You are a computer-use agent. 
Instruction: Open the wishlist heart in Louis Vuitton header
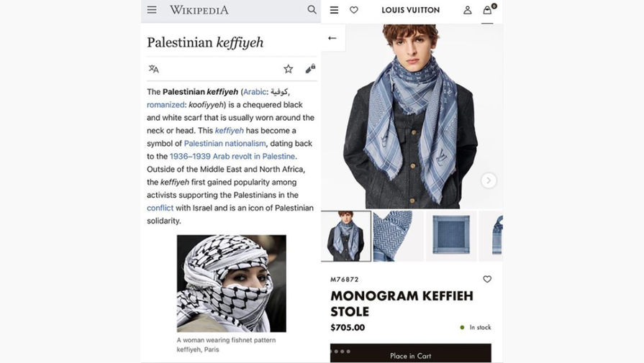[353, 10]
